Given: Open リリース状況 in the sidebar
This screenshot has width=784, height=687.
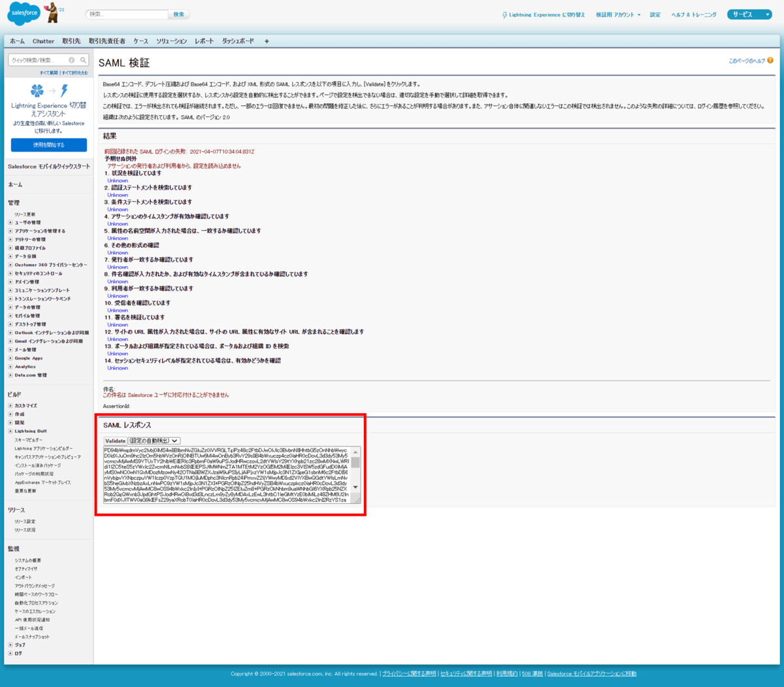Looking at the screenshot, I should coord(25,530).
